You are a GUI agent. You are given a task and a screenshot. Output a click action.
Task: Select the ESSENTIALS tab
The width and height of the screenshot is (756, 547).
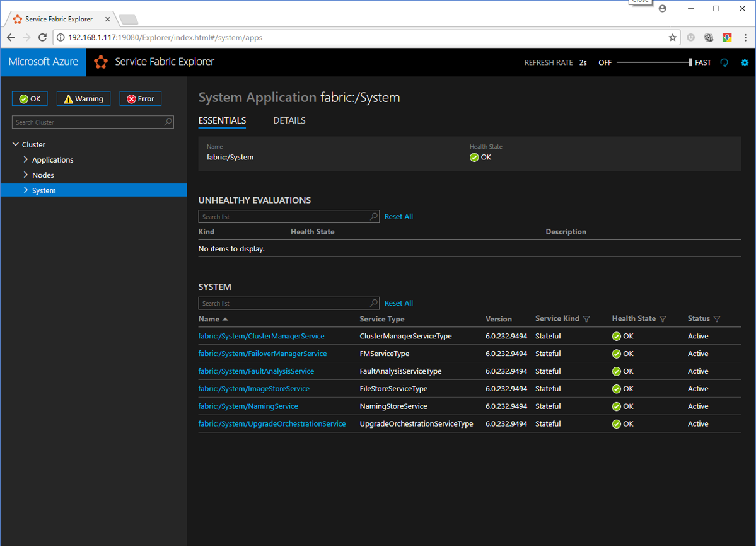coord(223,120)
